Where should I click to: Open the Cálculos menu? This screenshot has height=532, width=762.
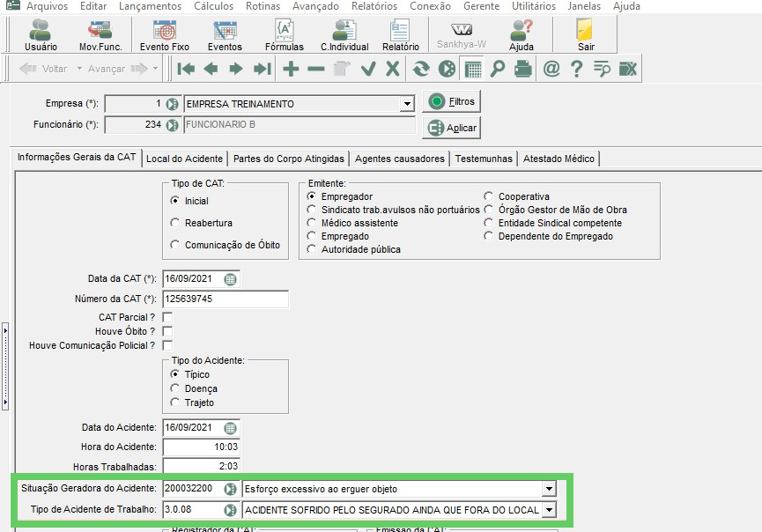pyautogui.click(x=213, y=6)
